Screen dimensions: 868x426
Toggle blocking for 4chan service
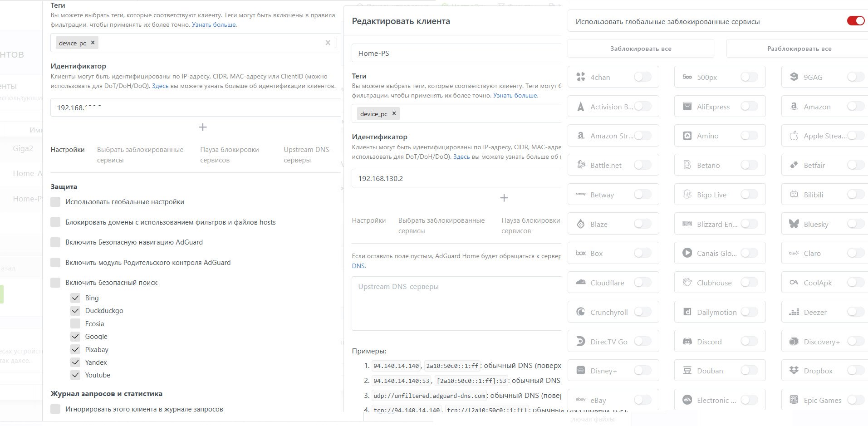[642, 77]
